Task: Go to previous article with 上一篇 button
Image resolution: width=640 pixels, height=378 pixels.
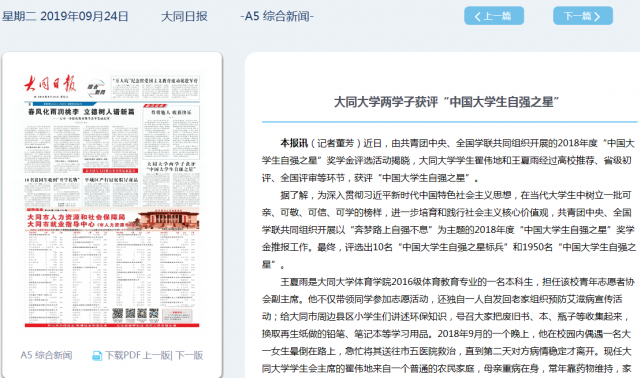Action: tap(494, 16)
